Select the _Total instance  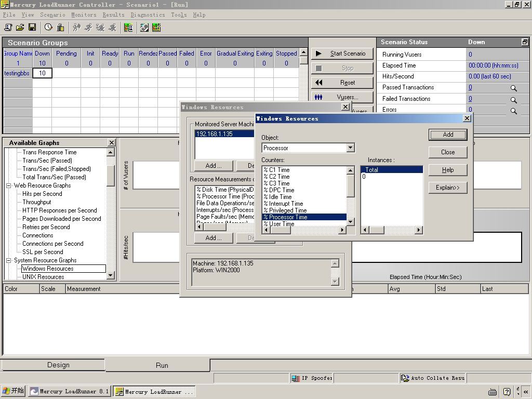(392, 170)
